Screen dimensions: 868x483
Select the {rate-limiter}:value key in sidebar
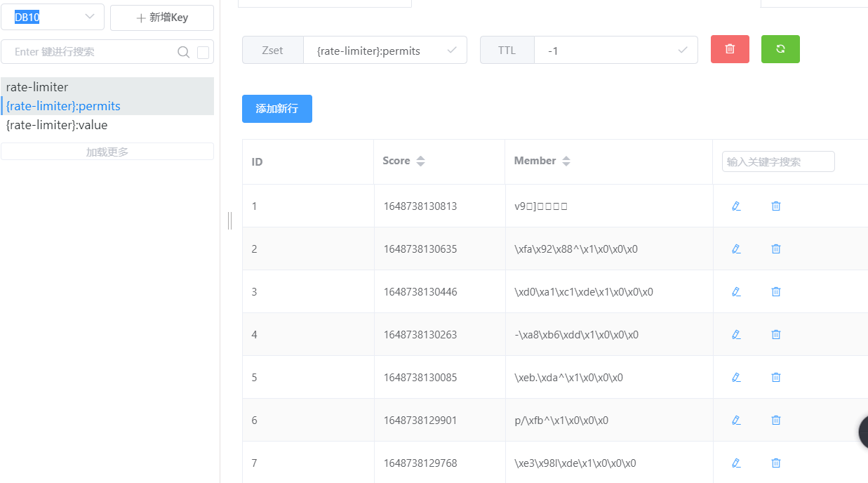point(55,125)
